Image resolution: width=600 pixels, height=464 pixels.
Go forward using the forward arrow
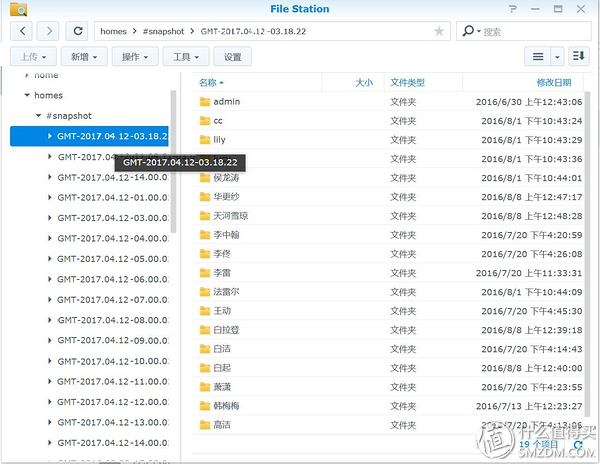pos(49,31)
